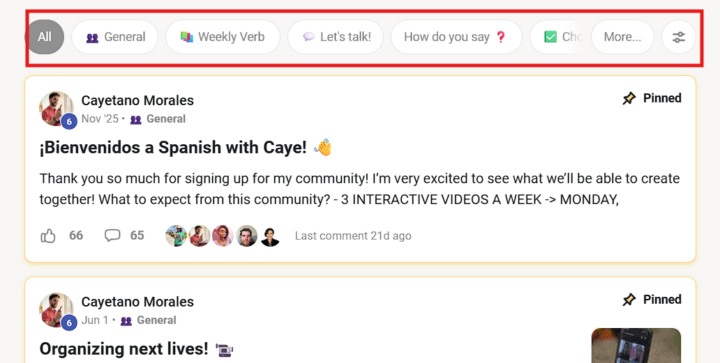Open Cayetano Morales avatar on the second post
The height and width of the screenshot is (363, 720).
[x=56, y=310]
